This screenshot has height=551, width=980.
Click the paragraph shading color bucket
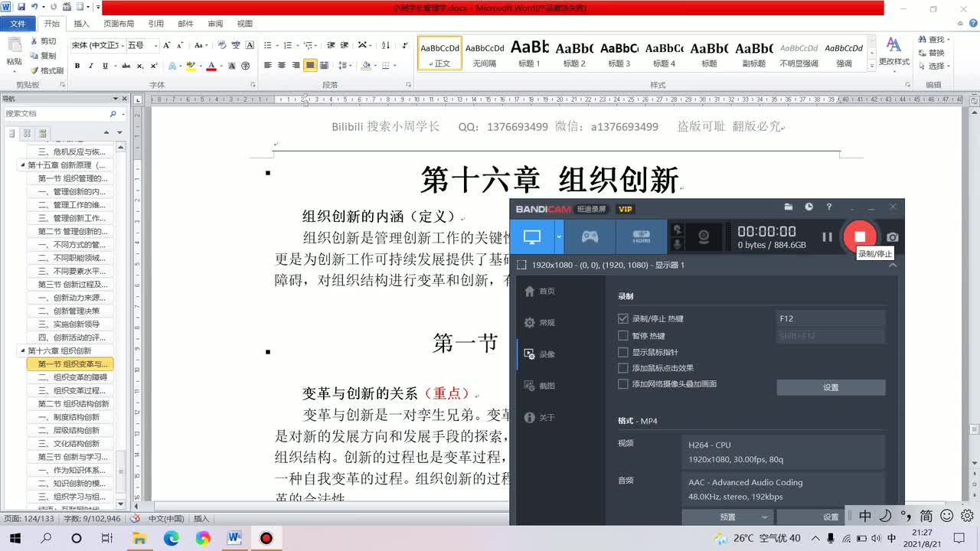pyautogui.click(x=366, y=66)
